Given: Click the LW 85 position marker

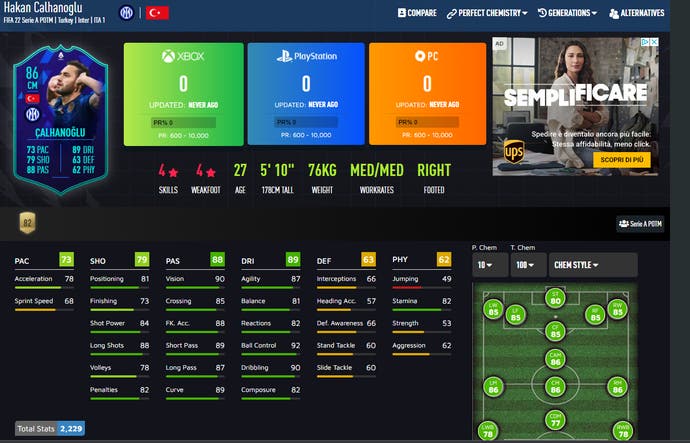Looking at the screenshot, I should click(x=493, y=309).
